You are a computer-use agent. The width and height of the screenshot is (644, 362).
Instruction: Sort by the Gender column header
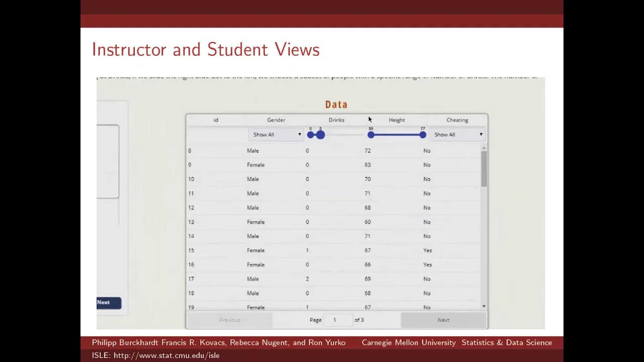coord(276,120)
